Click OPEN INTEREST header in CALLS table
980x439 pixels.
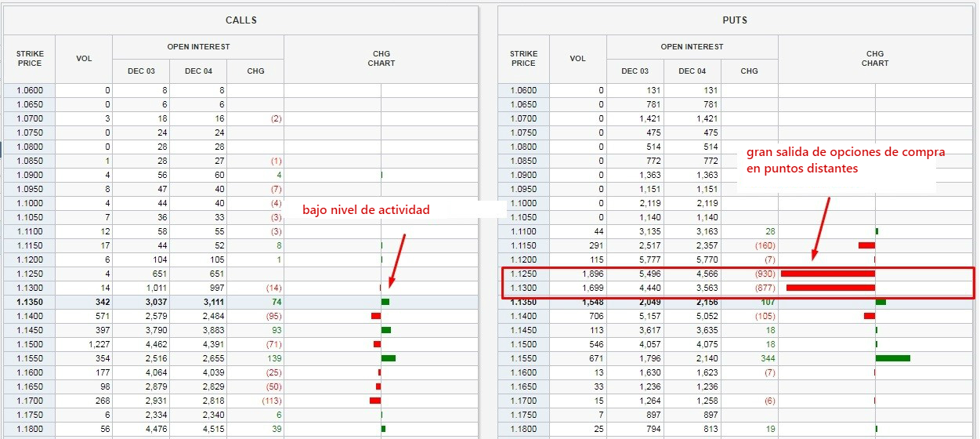198,47
